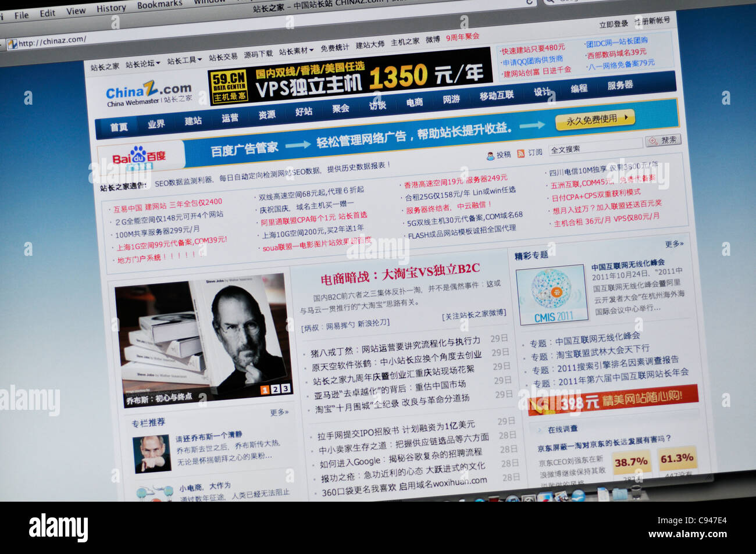This screenshot has width=756, height=554.
Task: Open the 全文搜索 search type box
Action: (596, 146)
